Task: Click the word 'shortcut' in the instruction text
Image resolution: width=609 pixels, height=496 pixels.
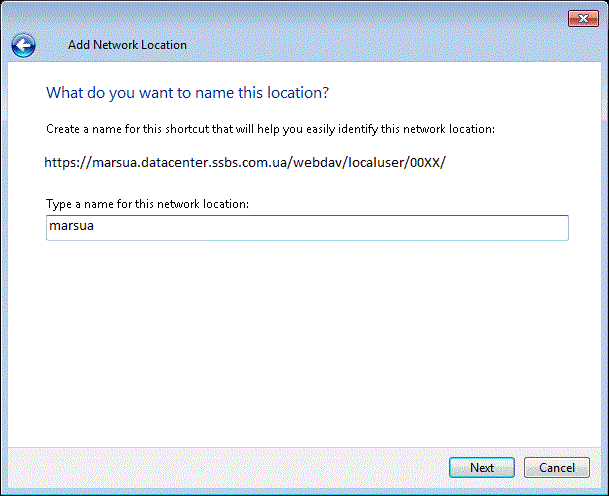Action: [187, 129]
